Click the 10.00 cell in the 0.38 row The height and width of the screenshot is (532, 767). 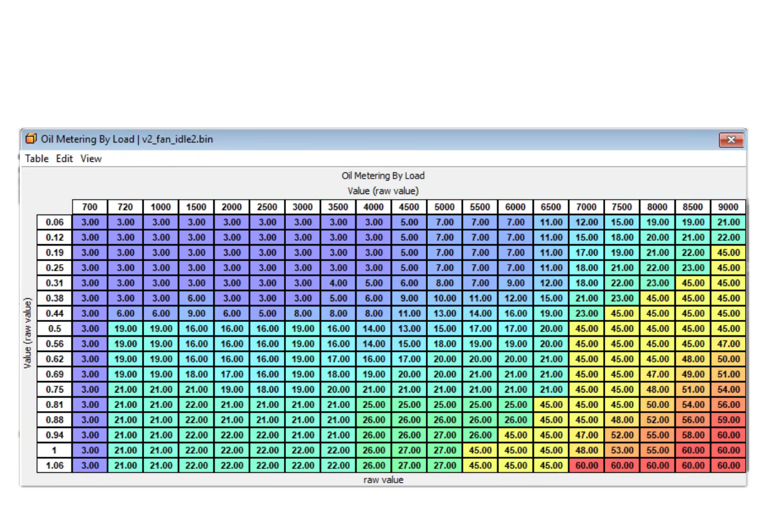[445, 298]
